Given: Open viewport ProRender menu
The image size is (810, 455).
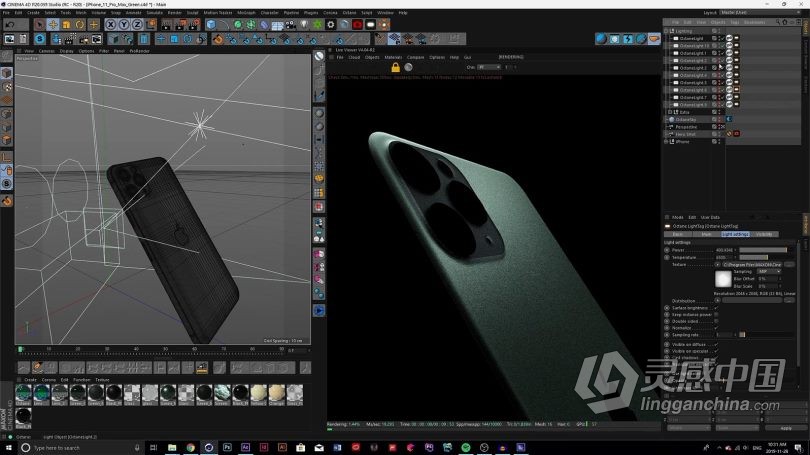Looking at the screenshot, I should point(139,51).
